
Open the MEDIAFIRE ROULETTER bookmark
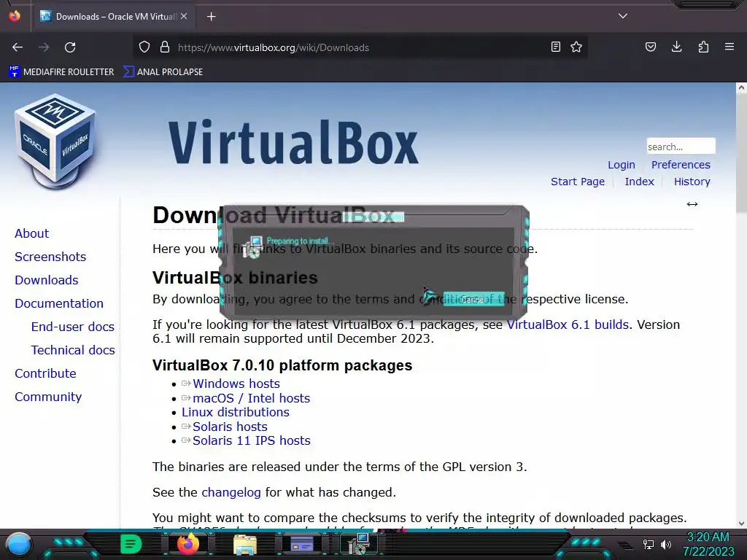tap(61, 72)
